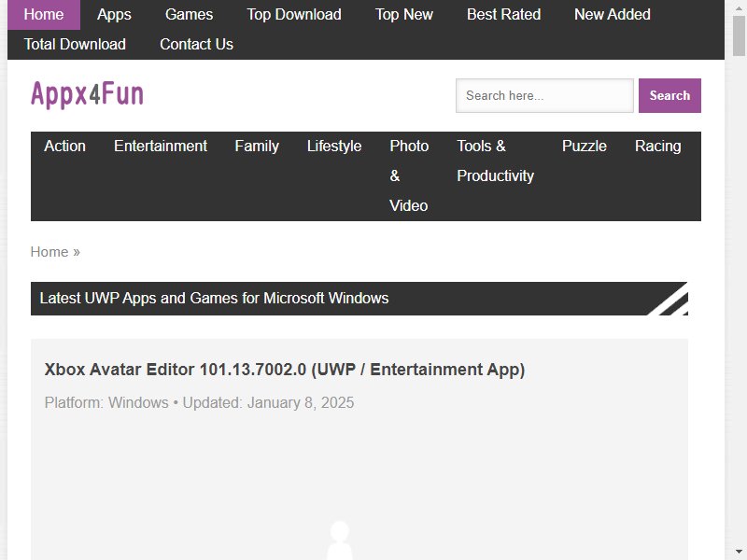Open the Best Rated list
The height and width of the screenshot is (560, 747).
(x=503, y=15)
